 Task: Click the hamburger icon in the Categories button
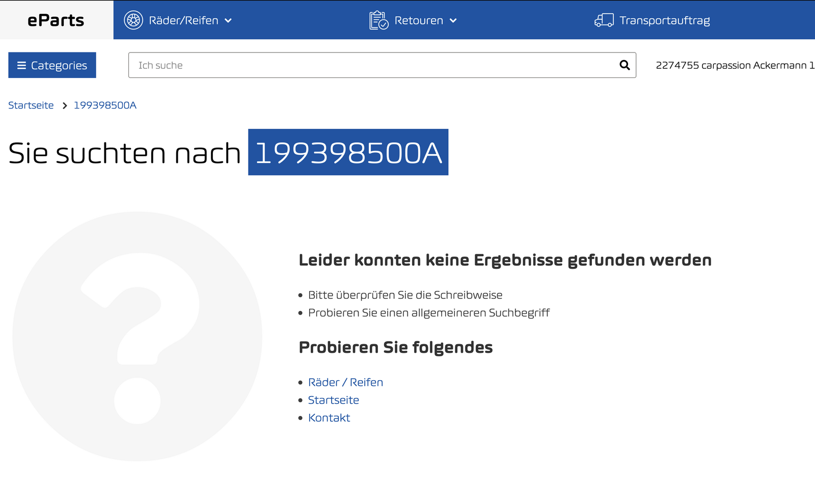pos(21,66)
